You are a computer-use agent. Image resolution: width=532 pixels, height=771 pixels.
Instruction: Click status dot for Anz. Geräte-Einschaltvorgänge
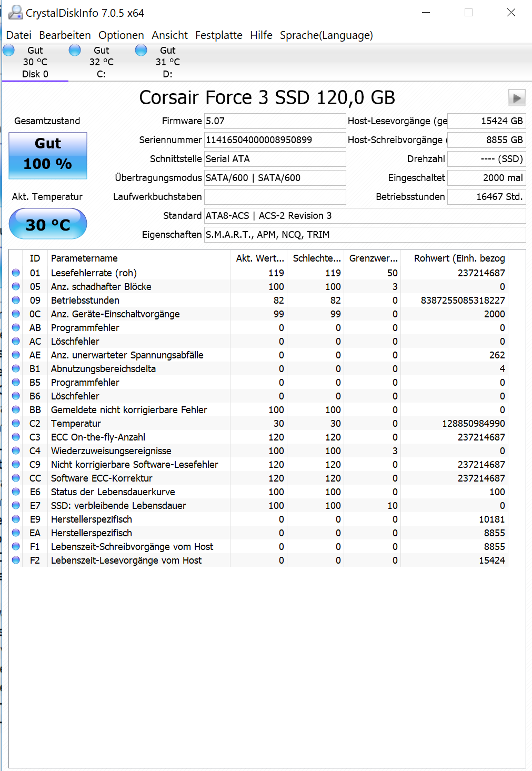[16, 314]
